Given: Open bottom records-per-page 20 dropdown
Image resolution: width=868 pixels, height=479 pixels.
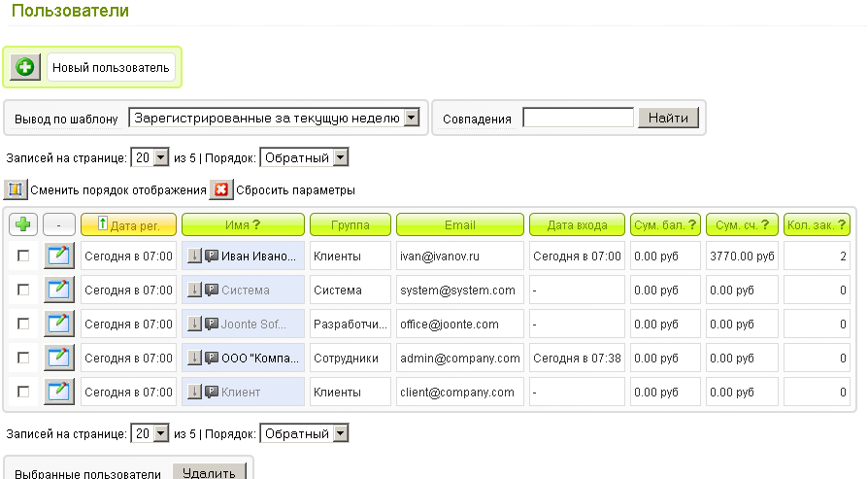Looking at the screenshot, I should click(150, 433).
